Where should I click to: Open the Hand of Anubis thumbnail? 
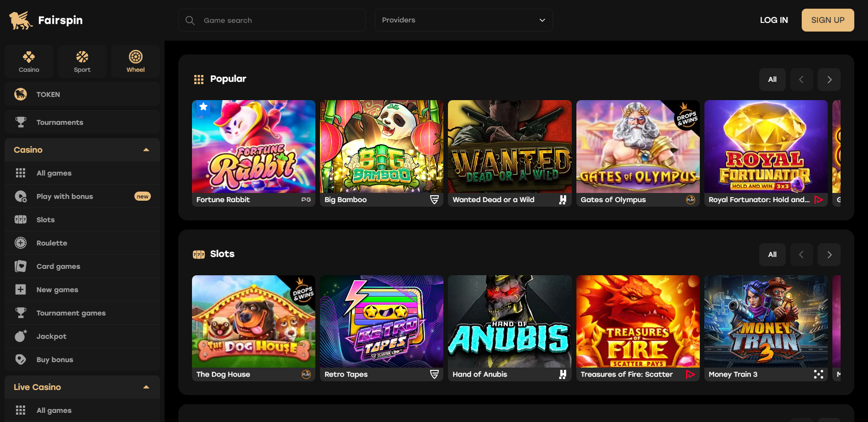(510, 321)
